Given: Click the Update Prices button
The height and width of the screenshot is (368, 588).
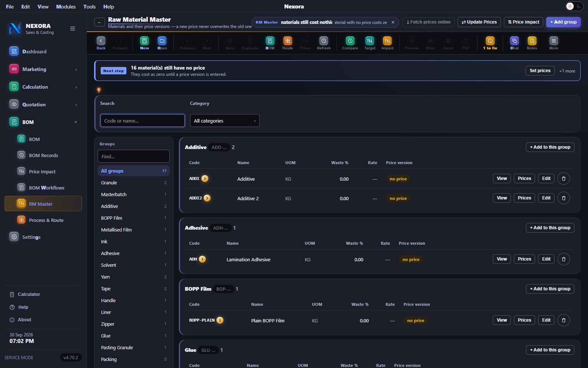Looking at the screenshot, I should click(x=479, y=22).
